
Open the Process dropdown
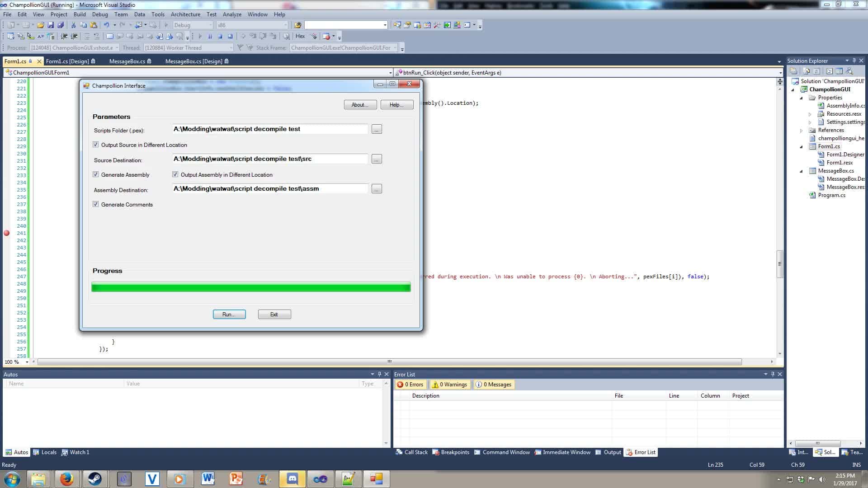point(75,47)
